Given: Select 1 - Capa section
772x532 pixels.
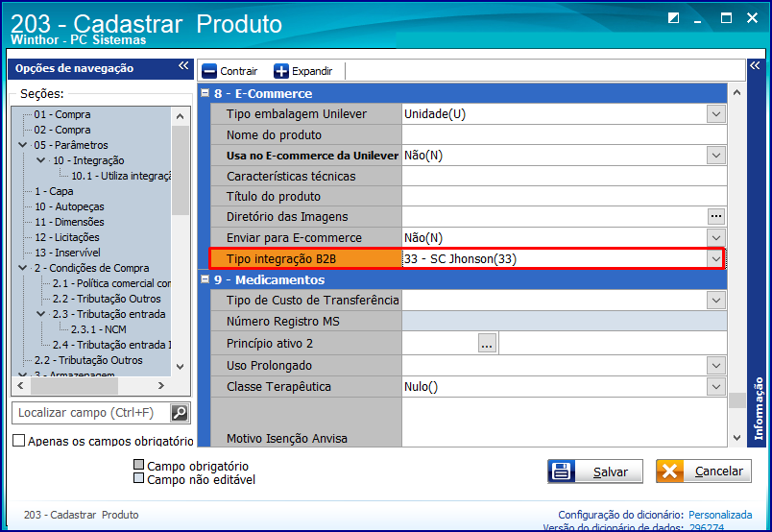Looking at the screenshot, I should [54, 191].
